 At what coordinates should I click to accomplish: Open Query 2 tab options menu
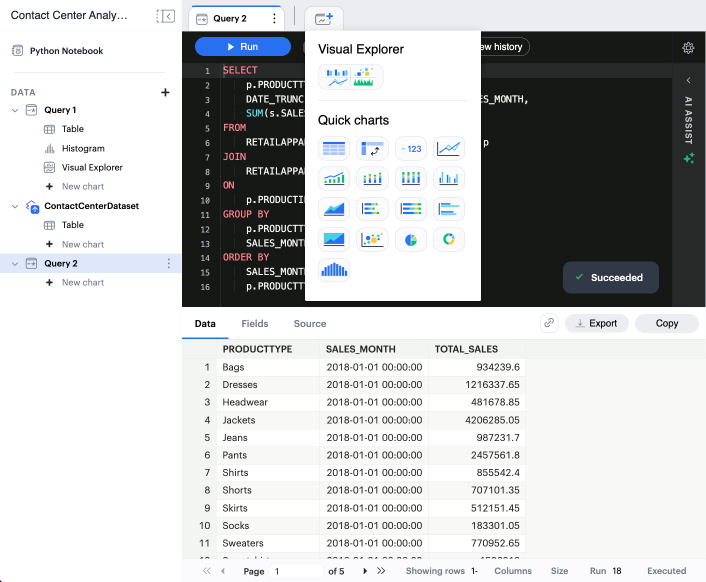point(274,19)
